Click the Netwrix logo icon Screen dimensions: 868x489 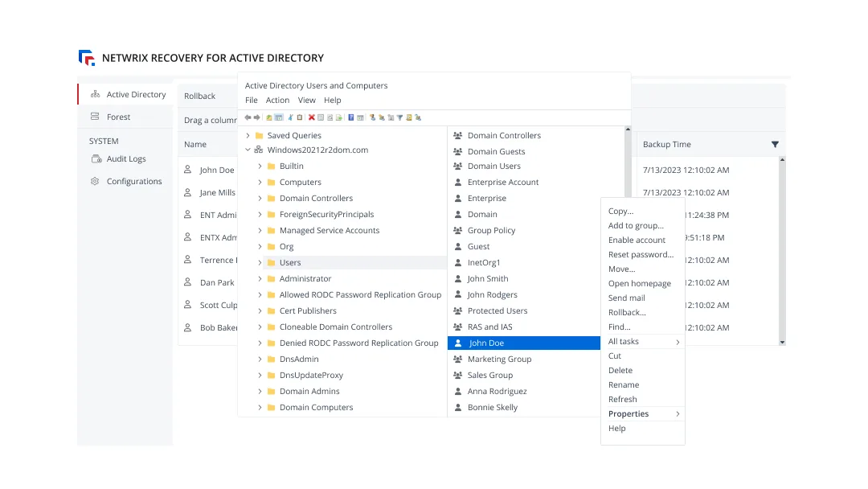[x=87, y=58]
